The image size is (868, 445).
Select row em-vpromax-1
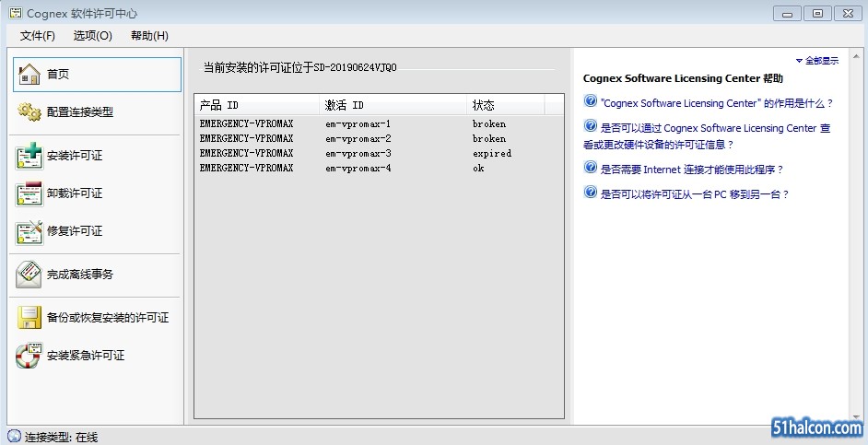(x=379, y=124)
